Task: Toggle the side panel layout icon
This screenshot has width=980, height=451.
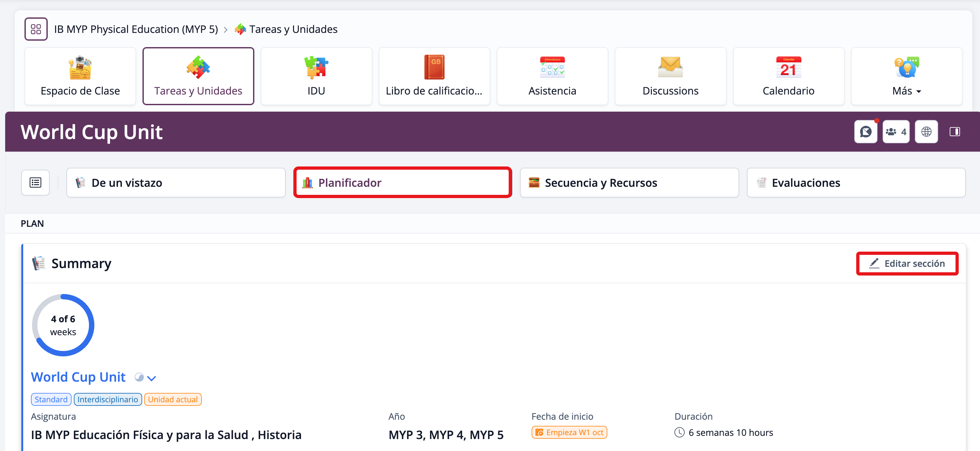Action: click(955, 132)
